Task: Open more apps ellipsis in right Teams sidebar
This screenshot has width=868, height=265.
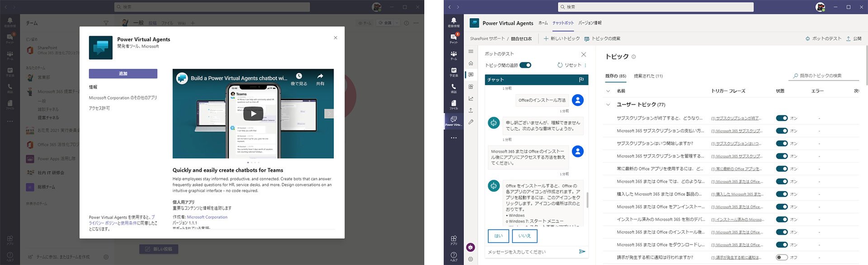Action: coord(453,137)
